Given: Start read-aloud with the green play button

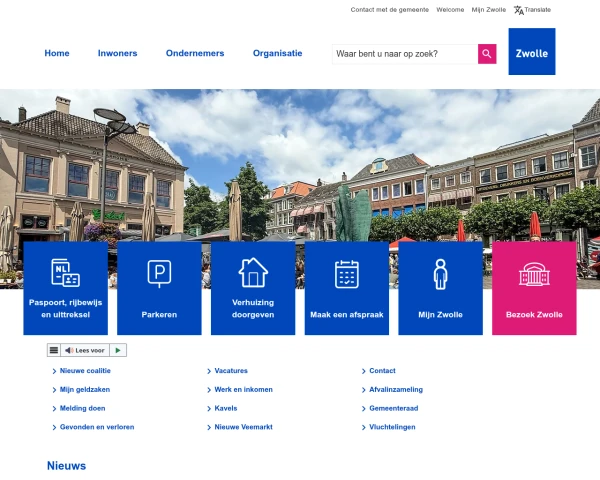Looking at the screenshot, I should [118, 350].
